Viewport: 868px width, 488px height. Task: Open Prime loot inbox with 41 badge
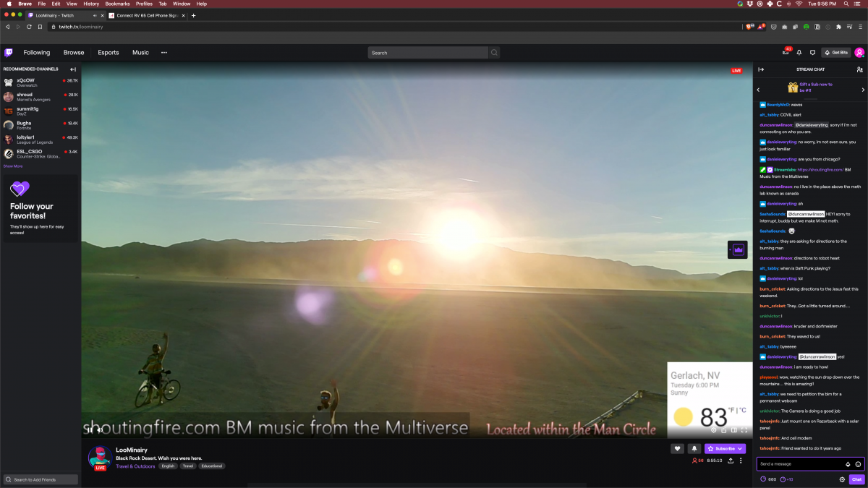point(786,52)
